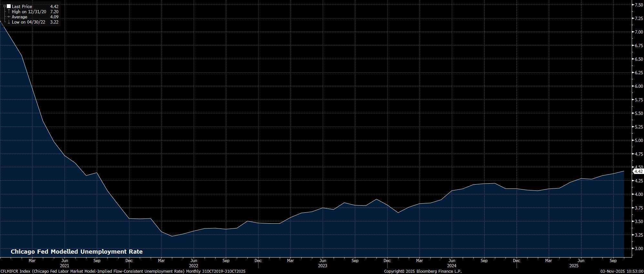Click the High marker icon in legend

point(9,12)
